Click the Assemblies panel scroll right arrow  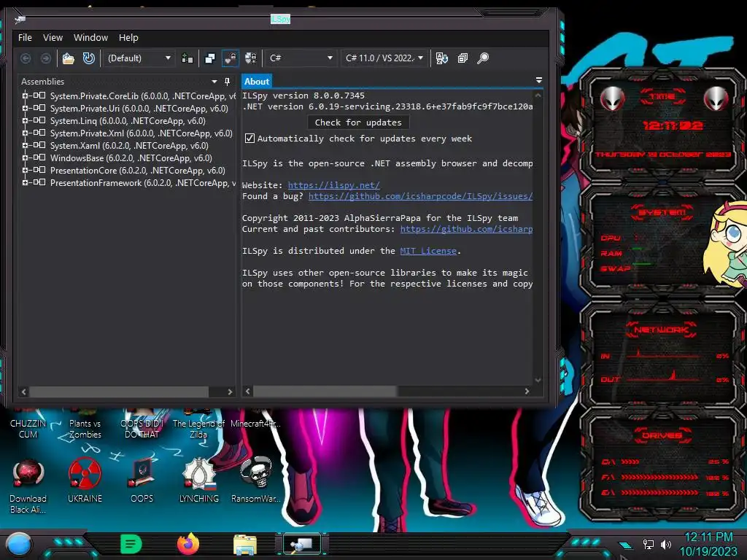click(230, 392)
